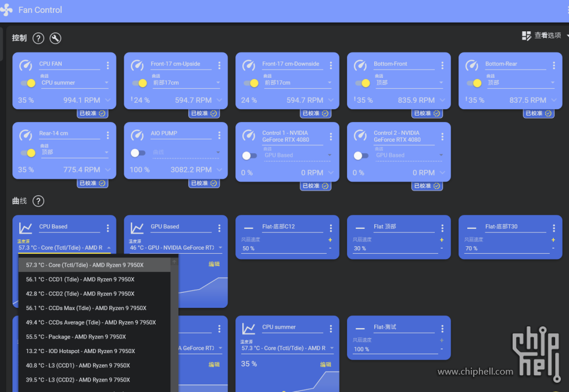569x392 pixels.
Task: Open the CPU Based curve three-dot menu
Action: pyautogui.click(x=108, y=228)
